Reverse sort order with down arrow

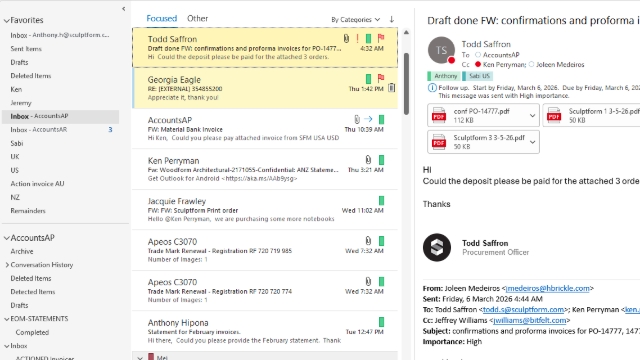click(392, 19)
